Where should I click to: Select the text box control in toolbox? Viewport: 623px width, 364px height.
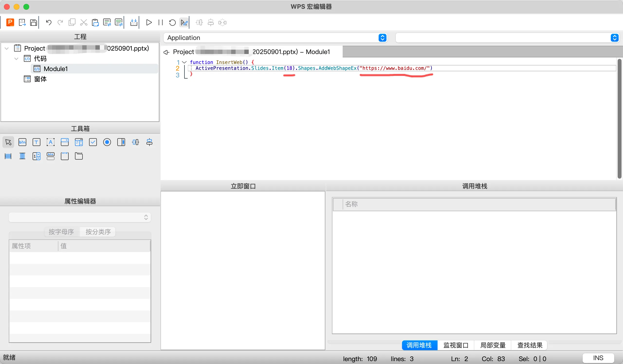tap(36, 142)
